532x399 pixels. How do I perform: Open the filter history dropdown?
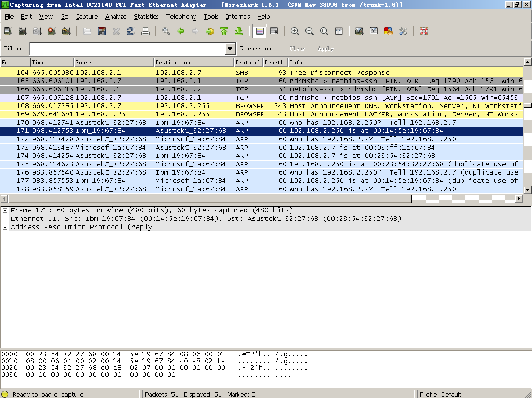click(x=230, y=48)
